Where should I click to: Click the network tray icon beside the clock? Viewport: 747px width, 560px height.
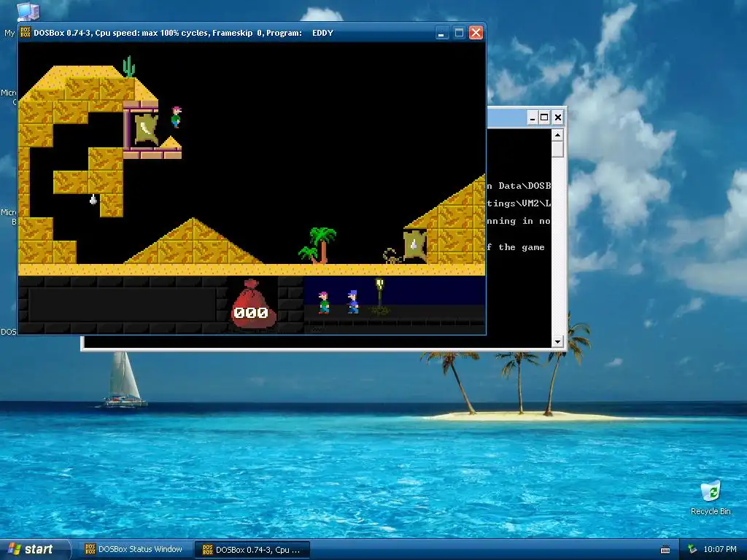692,550
